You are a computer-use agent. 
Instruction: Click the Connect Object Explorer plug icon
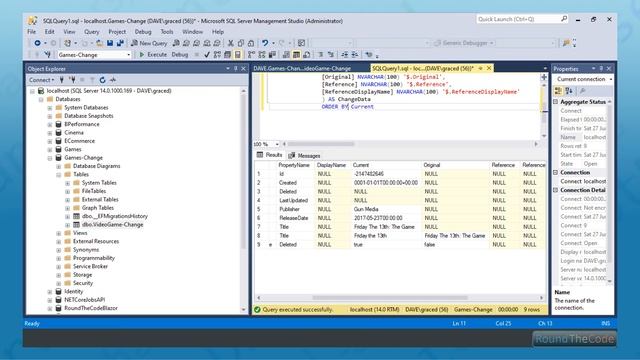click(x=62, y=80)
